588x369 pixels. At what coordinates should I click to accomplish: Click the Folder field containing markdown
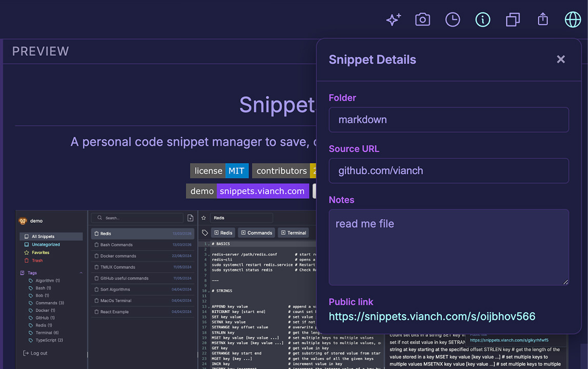tap(448, 120)
